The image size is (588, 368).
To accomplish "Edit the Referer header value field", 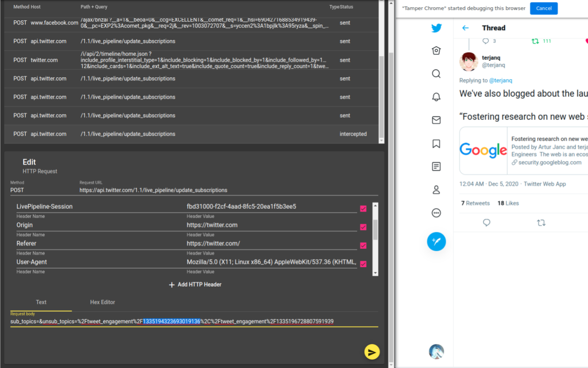I will point(271,243).
